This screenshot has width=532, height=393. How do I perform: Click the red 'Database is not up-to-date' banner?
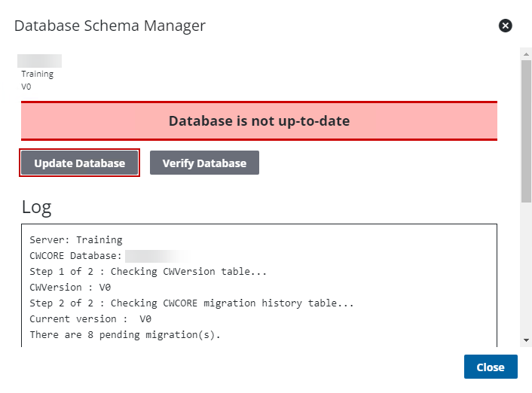(258, 120)
